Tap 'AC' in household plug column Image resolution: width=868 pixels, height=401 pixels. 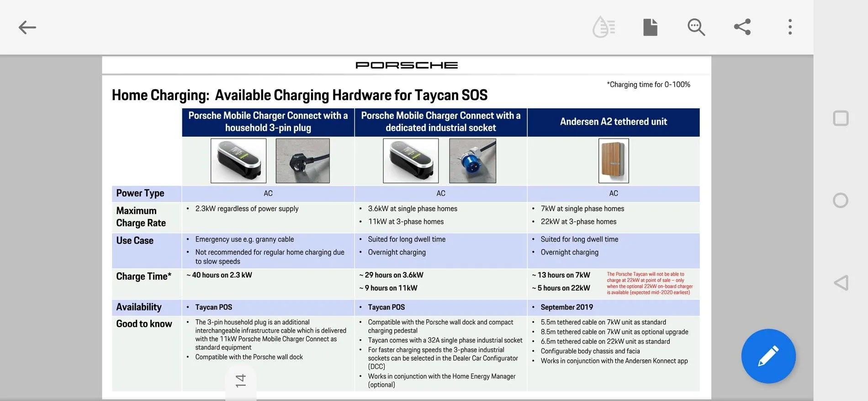(x=268, y=193)
